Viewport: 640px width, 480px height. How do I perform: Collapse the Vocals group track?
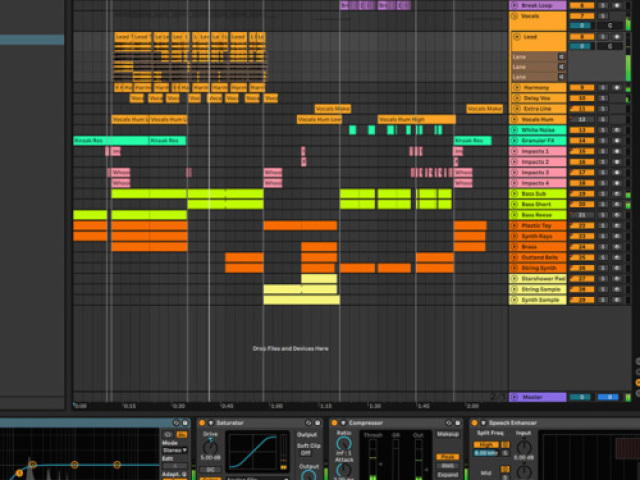tap(514, 16)
